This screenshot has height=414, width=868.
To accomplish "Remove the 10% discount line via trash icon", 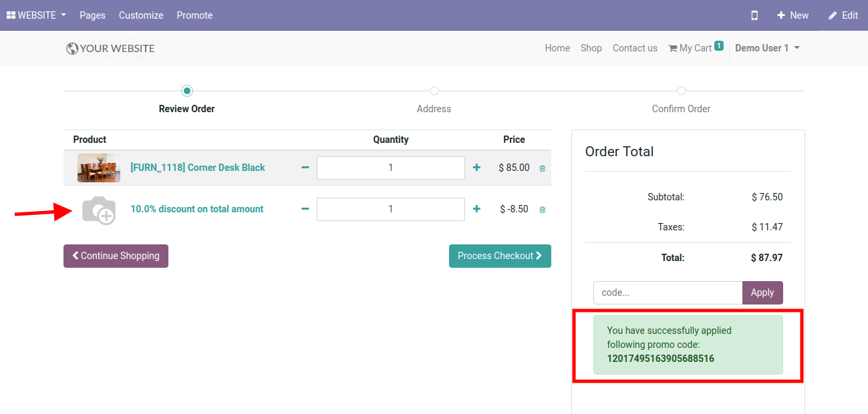I will coord(542,210).
